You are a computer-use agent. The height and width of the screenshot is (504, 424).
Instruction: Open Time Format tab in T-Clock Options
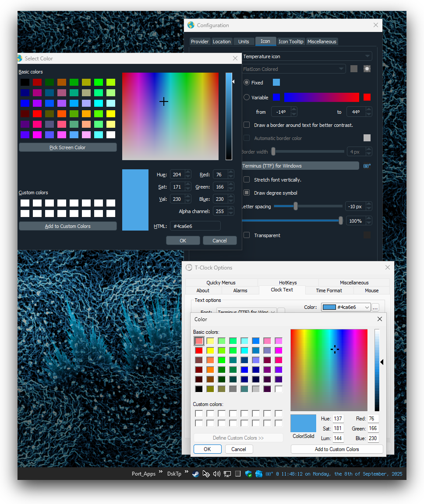point(329,290)
